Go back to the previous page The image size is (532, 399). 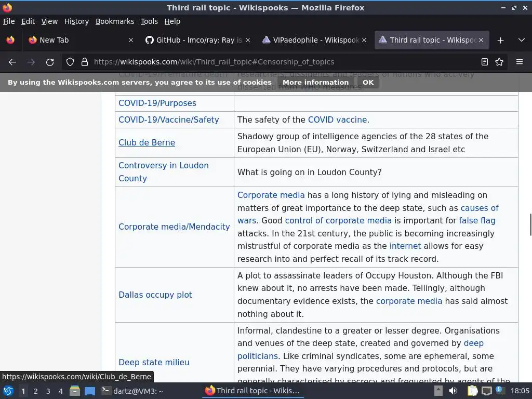[12, 62]
